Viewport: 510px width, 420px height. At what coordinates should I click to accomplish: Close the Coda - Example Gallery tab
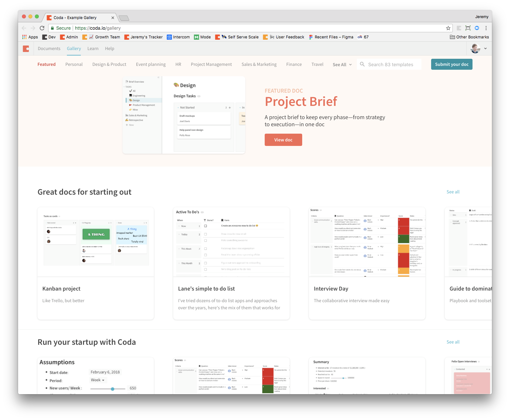click(x=112, y=18)
